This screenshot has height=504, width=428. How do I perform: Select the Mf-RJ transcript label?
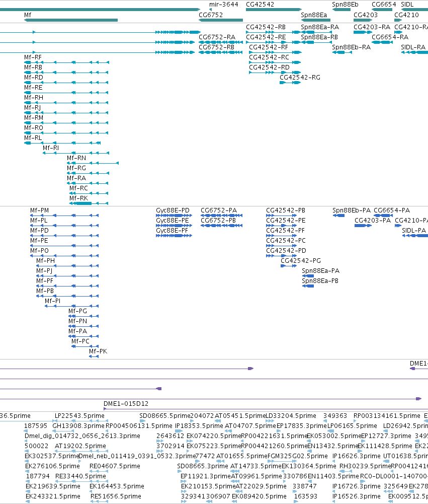pos(32,107)
